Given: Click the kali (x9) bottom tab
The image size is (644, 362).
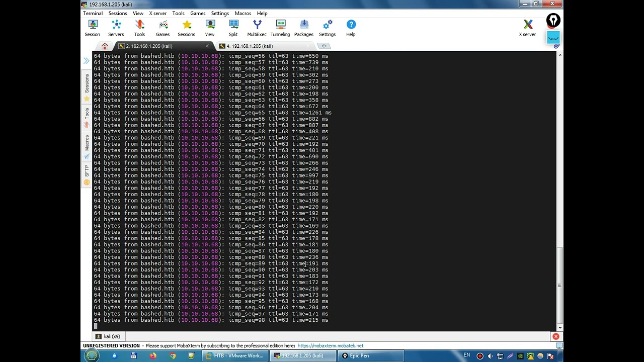Looking at the screenshot, I should click(x=108, y=336).
